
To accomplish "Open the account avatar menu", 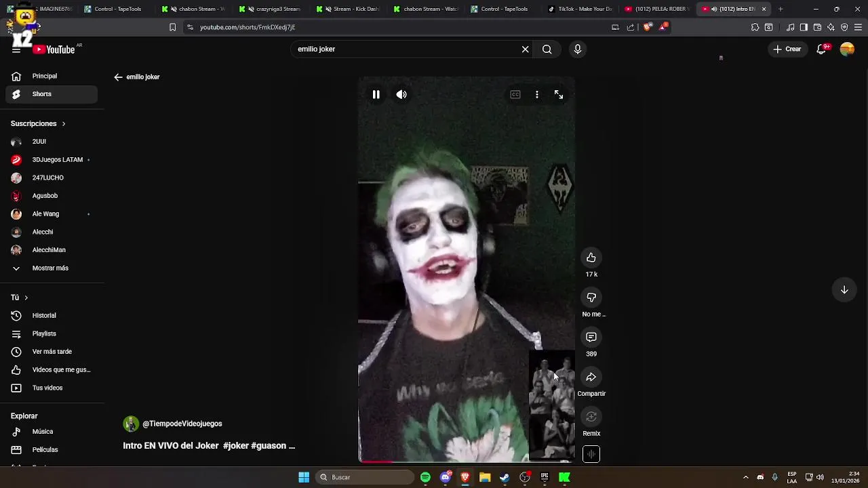I will click(847, 49).
